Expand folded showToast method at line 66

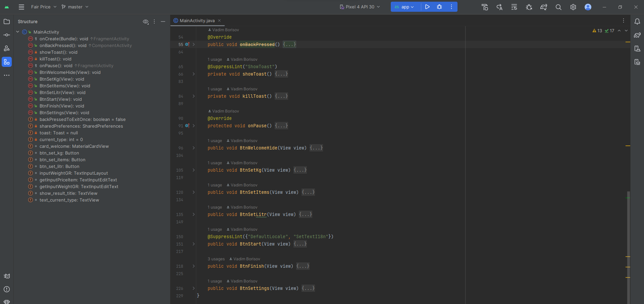click(194, 74)
